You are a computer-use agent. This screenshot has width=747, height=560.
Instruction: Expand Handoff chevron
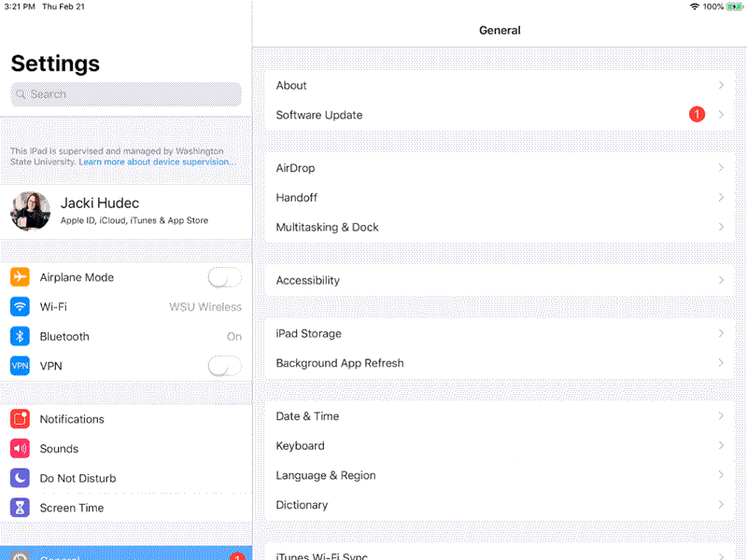pos(721,197)
